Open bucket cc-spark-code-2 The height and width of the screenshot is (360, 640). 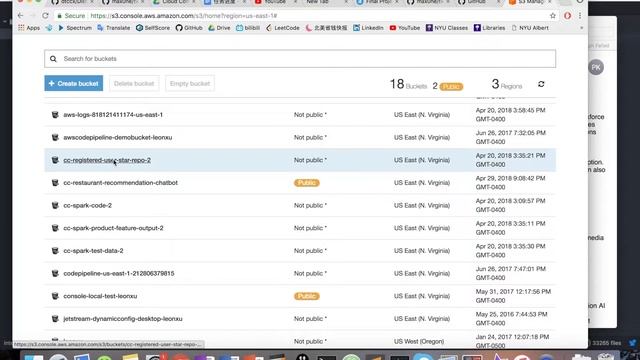point(87,205)
